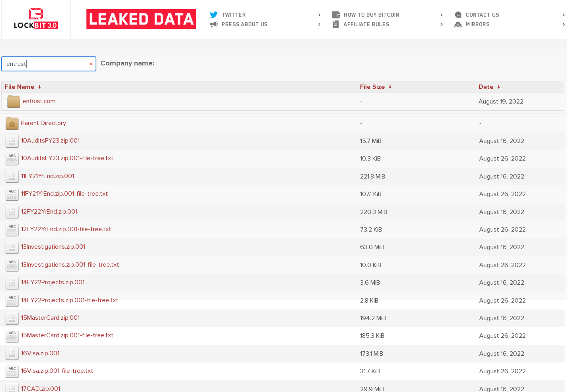Click the Mirrors cloud icon

(458, 24)
